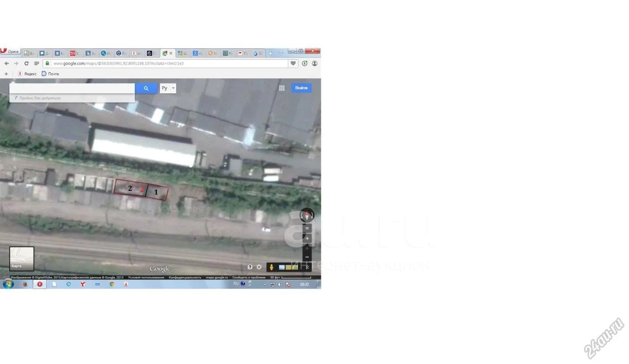This screenshot has width=629, height=364.
Task: Pick up the yellow Pegman Street View figure
Action: coord(271,267)
